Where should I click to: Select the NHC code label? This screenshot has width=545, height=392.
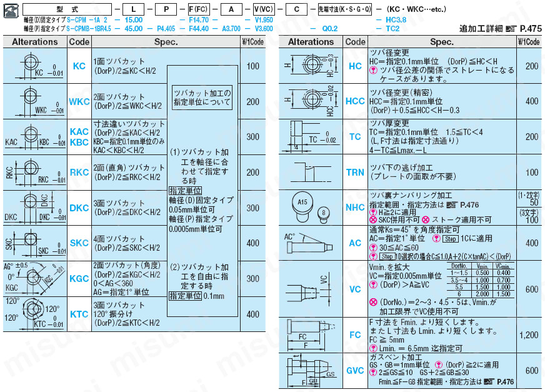click(355, 208)
